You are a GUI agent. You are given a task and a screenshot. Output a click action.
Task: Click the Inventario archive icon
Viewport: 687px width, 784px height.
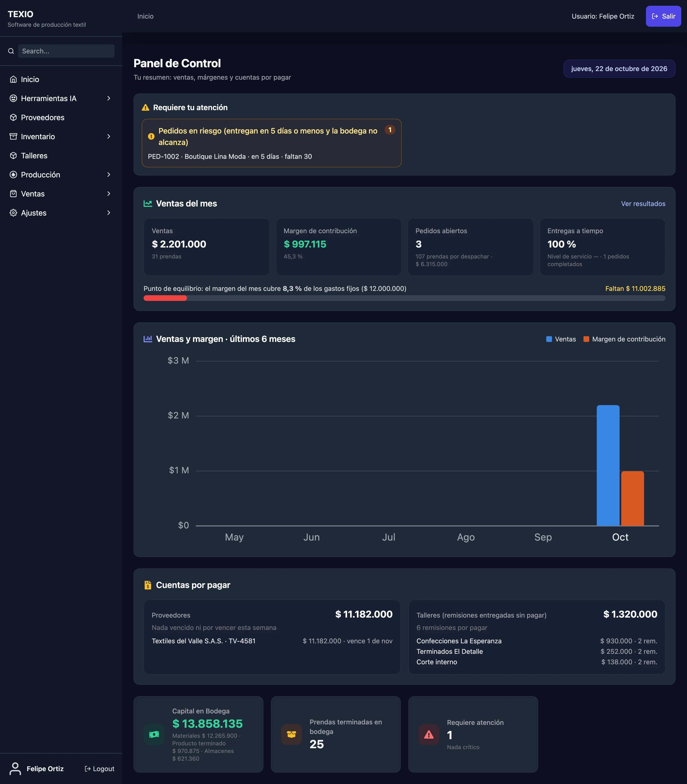(x=13, y=136)
